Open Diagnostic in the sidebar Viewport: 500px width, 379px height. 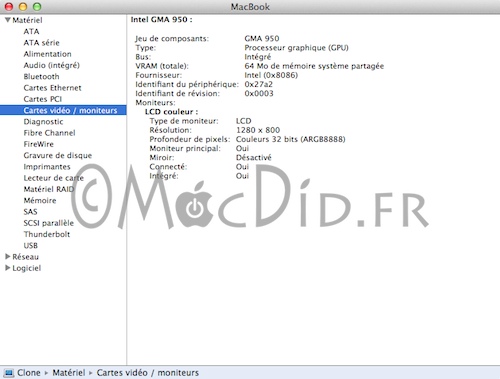pyautogui.click(x=43, y=122)
